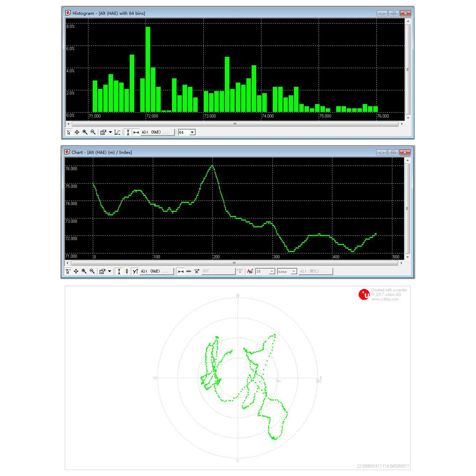This screenshot has height=476, width=476.
Task: Click the UTC ... axis button in Chart toolbar
Action: (218, 271)
